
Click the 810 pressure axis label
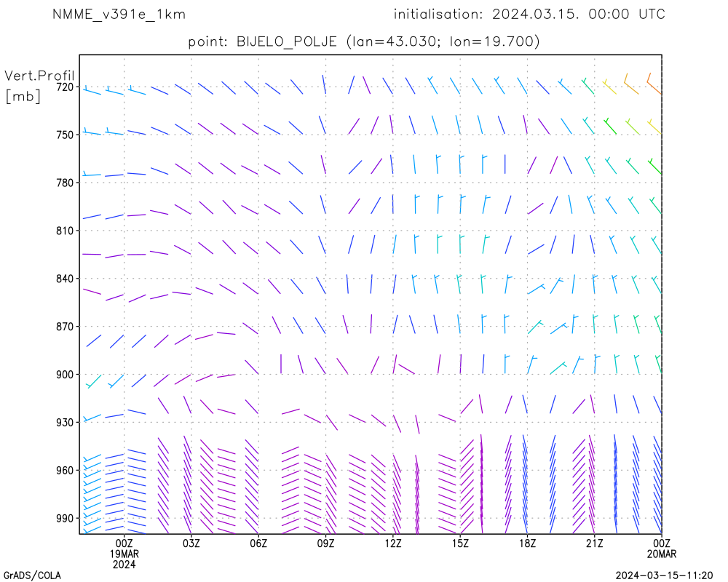click(x=65, y=231)
